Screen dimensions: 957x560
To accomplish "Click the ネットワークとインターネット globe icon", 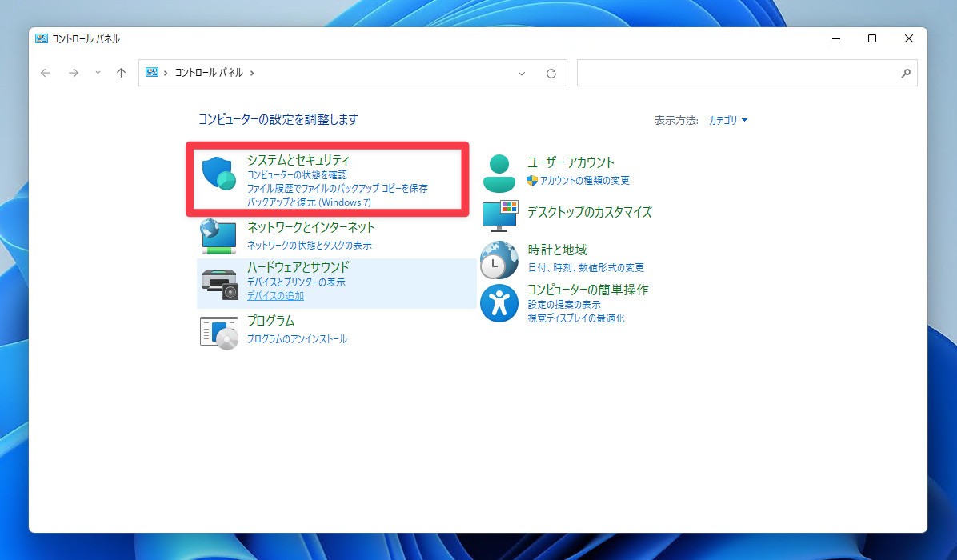I will point(218,237).
